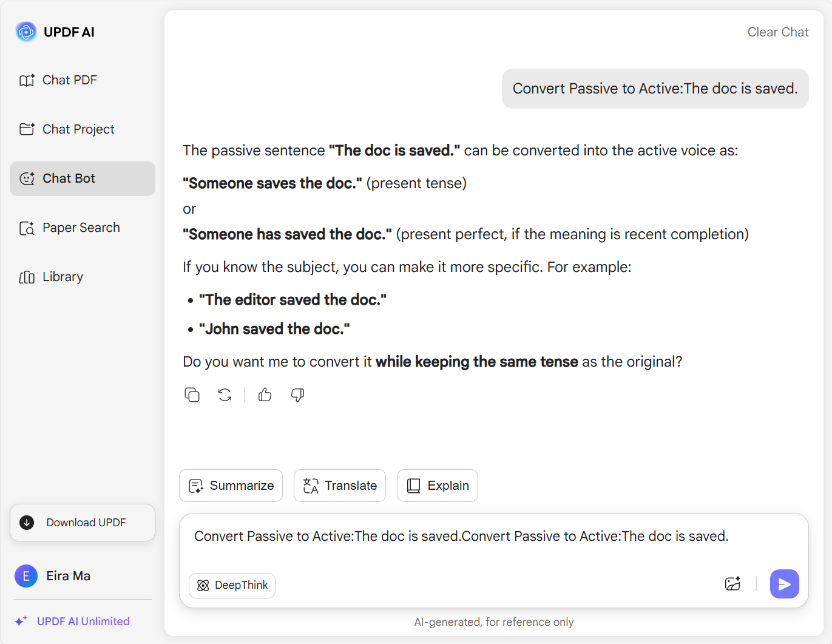Click the Summarize quick action
Screen dimensions: 832x644
231,486
